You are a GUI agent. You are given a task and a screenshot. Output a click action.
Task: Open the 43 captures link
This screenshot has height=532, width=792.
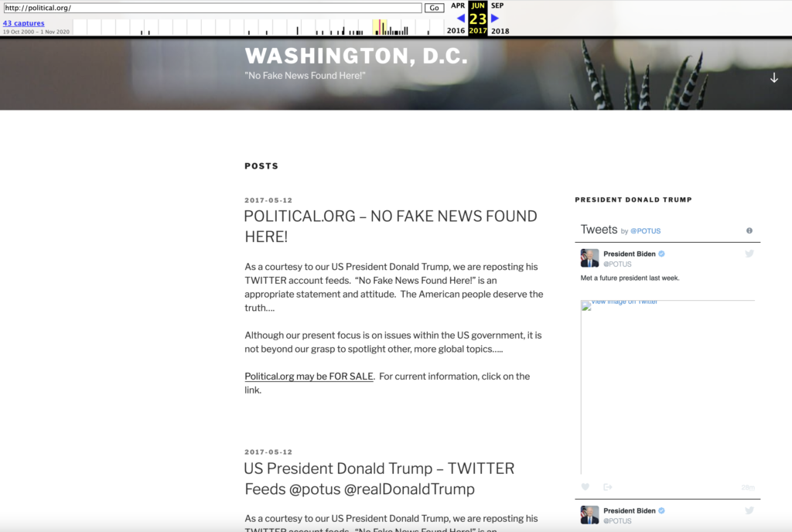coord(23,23)
